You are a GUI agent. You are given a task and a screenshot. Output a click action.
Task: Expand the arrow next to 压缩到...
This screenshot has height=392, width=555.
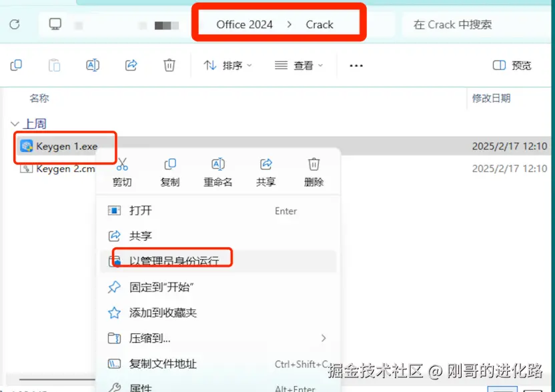324,338
